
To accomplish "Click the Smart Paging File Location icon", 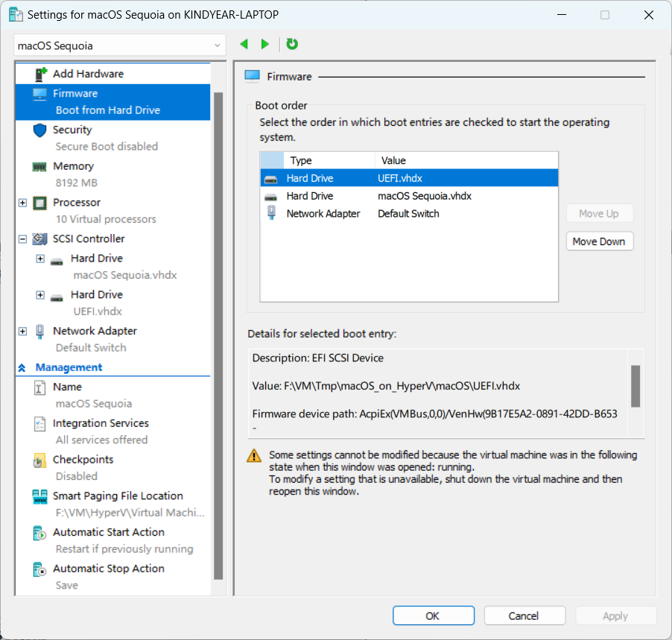I will click(x=39, y=497).
